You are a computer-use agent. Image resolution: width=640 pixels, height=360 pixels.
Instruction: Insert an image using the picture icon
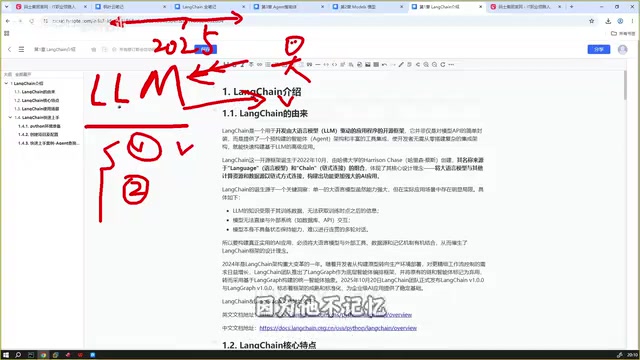pos(368,64)
